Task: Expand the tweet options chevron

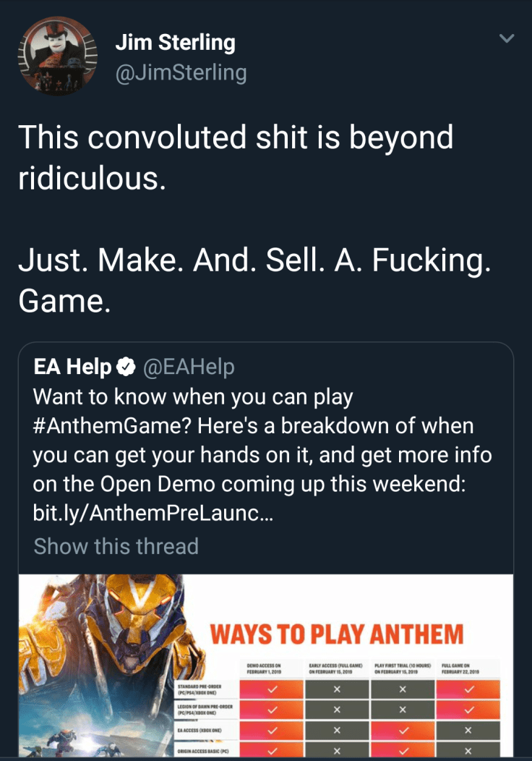Action: pyautogui.click(x=507, y=38)
